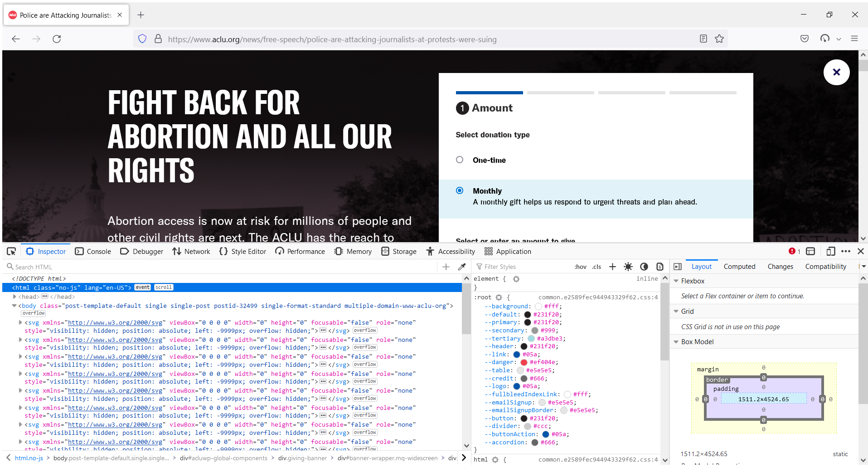
Task: Open the Network tab
Action: [x=191, y=251]
